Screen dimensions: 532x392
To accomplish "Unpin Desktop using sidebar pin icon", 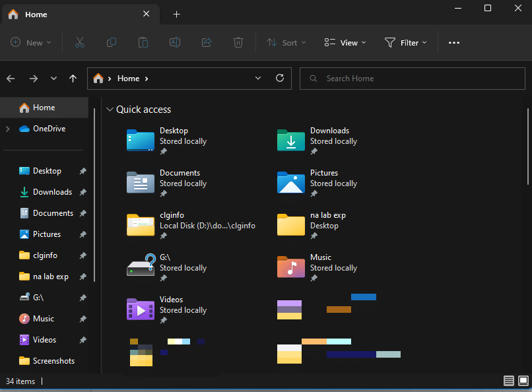I will point(83,171).
